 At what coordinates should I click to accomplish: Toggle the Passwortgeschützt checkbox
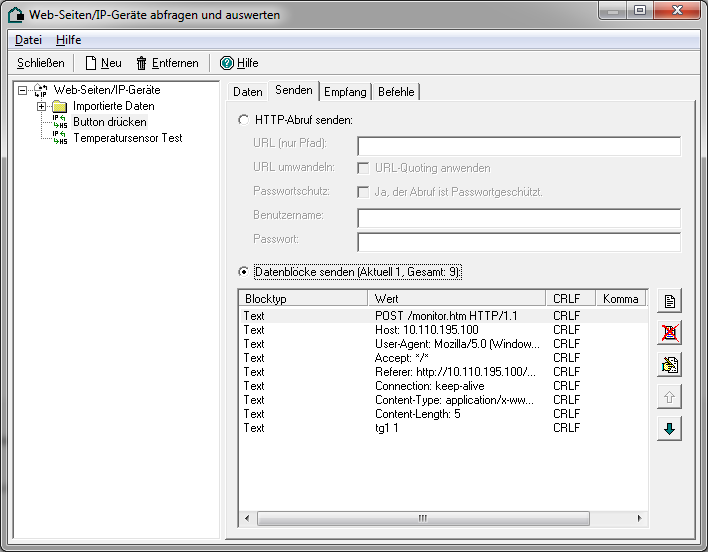pyautogui.click(x=363, y=192)
